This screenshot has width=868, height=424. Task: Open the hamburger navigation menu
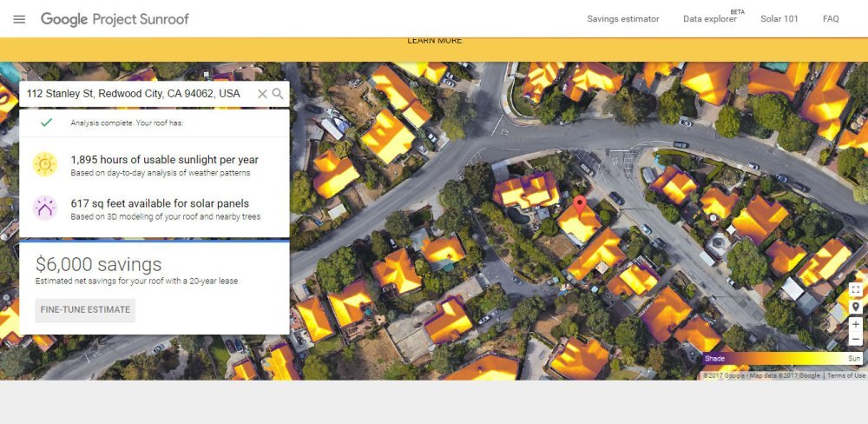tap(19, 19)
